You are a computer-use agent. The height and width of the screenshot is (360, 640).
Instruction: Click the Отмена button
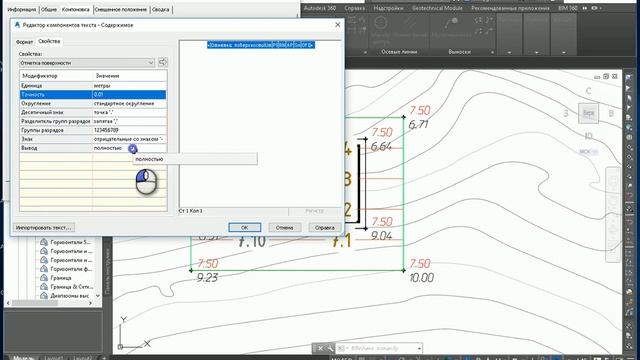click(x=284, y=228)
